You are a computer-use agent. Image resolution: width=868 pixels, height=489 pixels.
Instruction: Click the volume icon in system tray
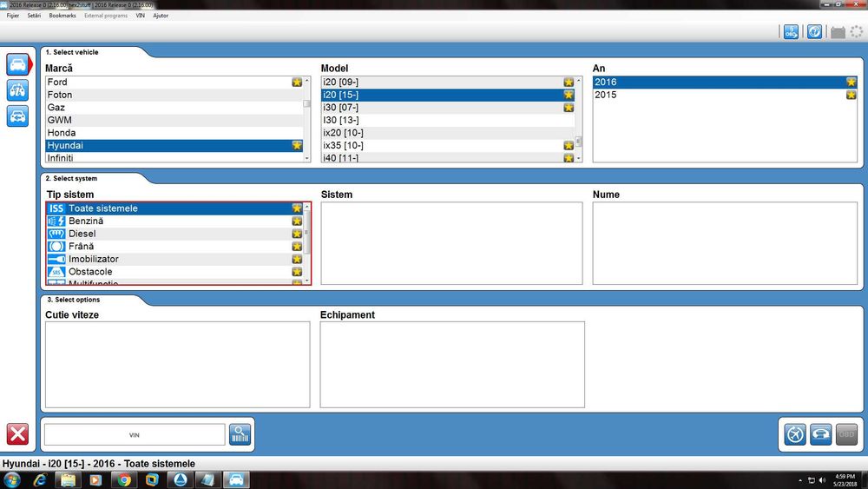(822, 480)
